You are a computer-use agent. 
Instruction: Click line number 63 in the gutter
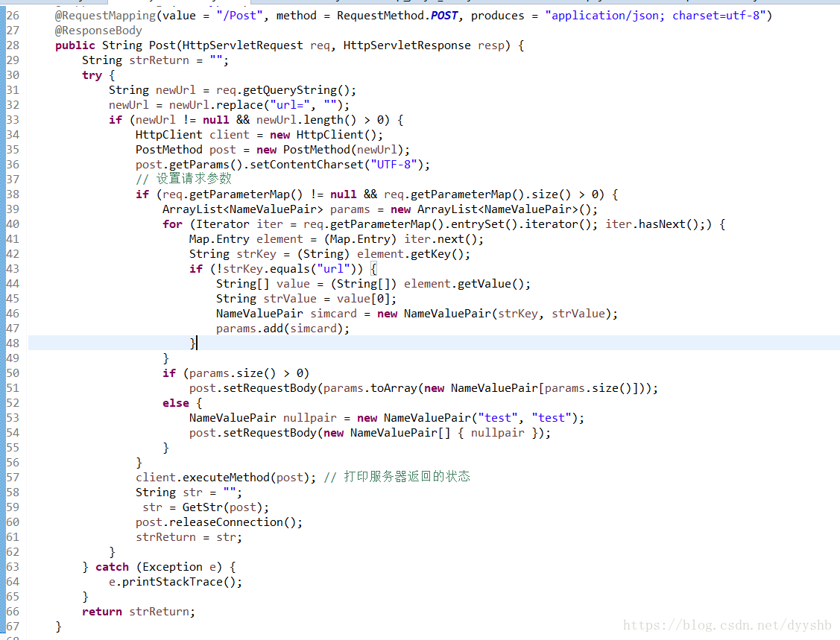(x=13, y=567)
